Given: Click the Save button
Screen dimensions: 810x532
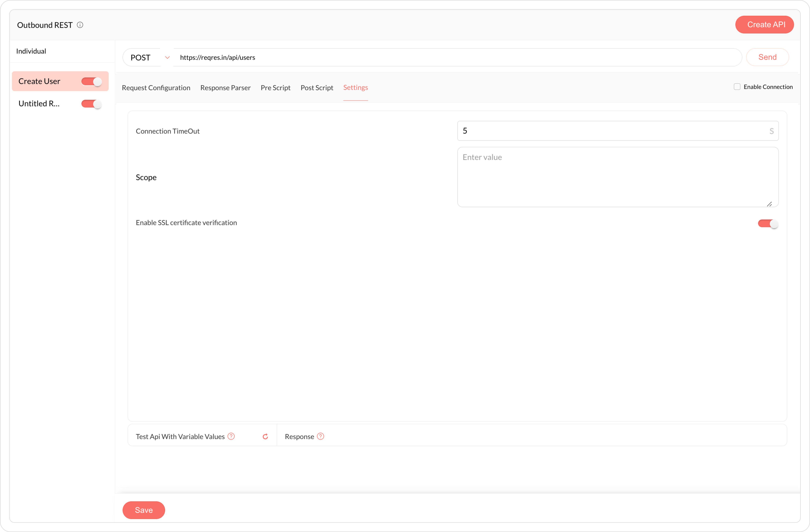Looking at the screenshot, I should point(144,510).
